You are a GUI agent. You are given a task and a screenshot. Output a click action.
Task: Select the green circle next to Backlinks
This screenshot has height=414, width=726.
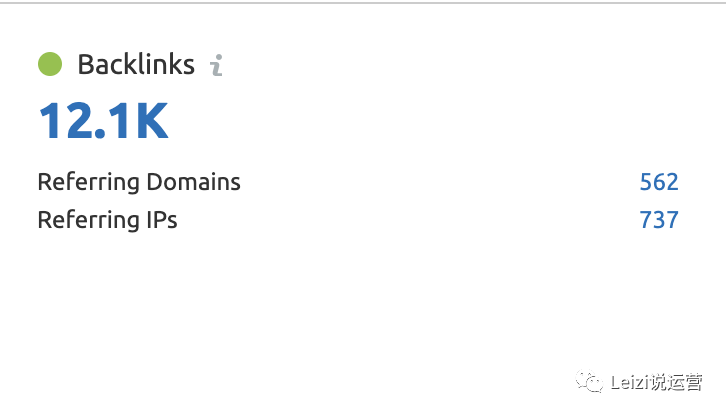point(50,64)
